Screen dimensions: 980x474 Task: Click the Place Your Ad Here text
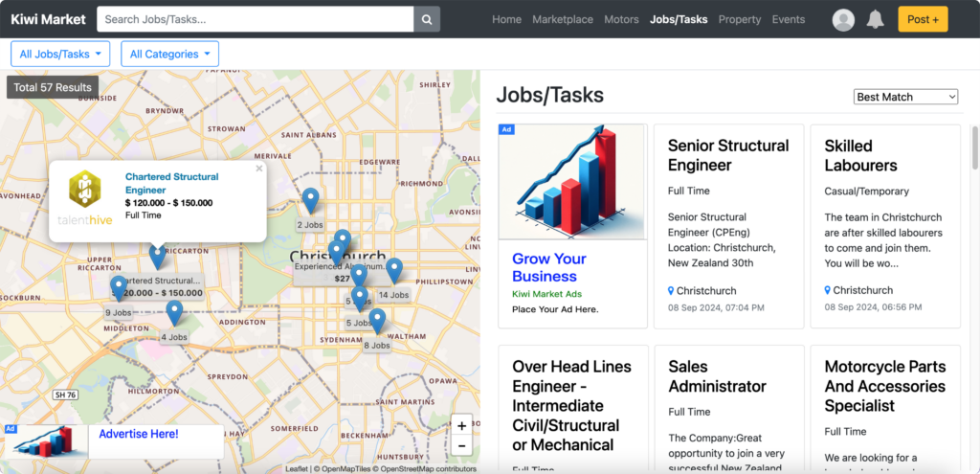tap(555, 309)
